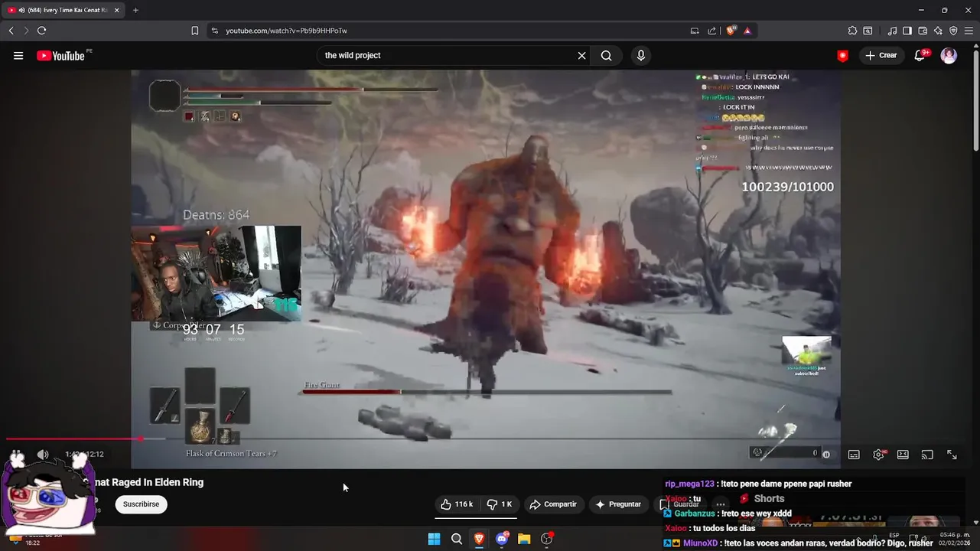Cast the video to a TV
Viewport: 980px width, 551px height.
[x=927, y=455]
